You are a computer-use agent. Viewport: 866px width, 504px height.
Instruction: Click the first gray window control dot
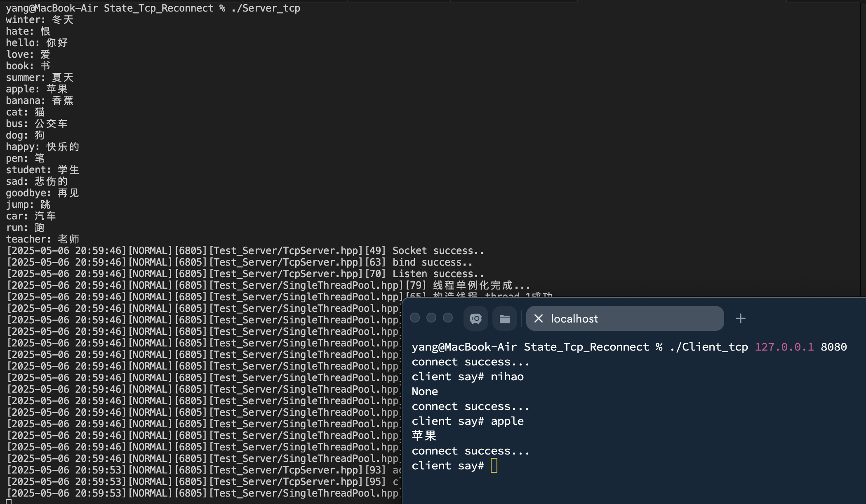pos(415,318)
